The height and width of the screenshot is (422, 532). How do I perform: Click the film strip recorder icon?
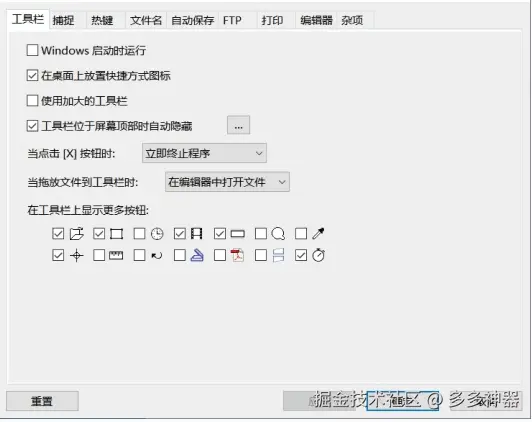(197, 234)
